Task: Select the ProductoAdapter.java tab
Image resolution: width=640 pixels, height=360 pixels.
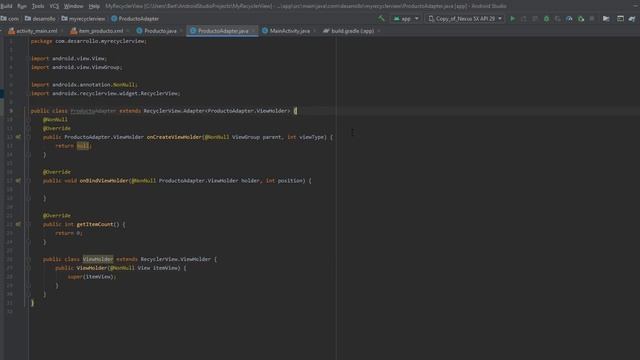Action: pyautogui.click(x=223, y=31)
